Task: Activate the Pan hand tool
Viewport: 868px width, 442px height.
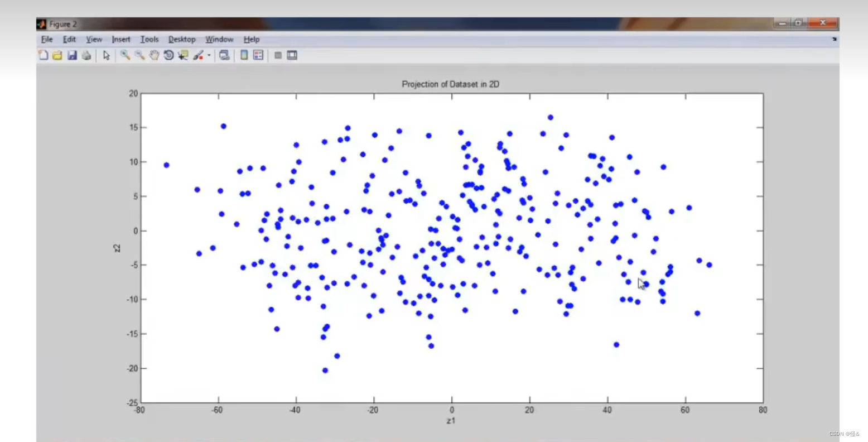Action: click(x=154, y=55)
